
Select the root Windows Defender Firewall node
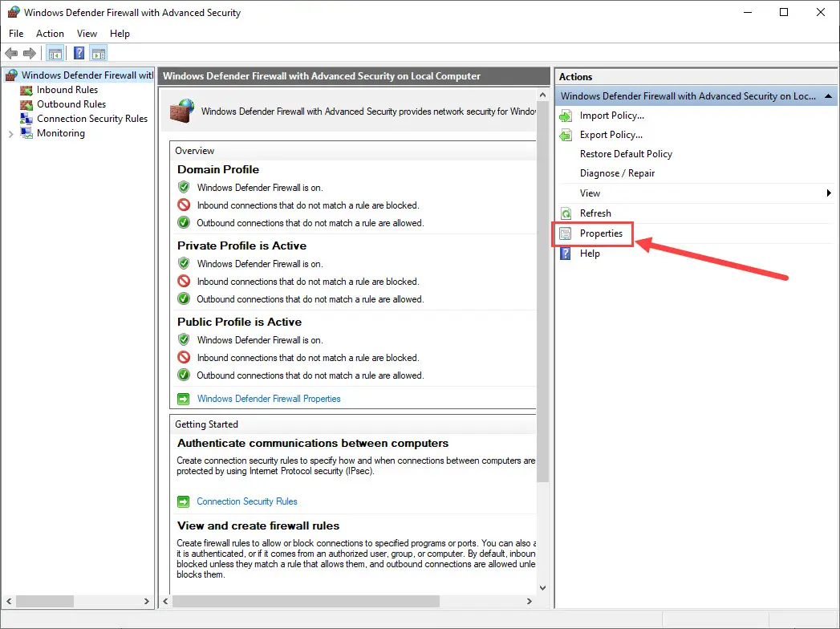click(x=87, y=75)
